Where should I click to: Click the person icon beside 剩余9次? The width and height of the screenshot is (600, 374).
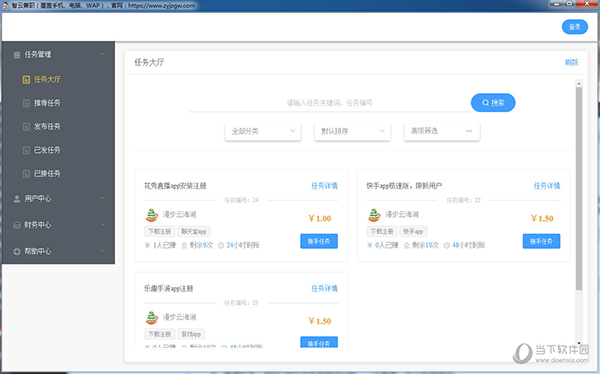pyautogui.click(x=184, y=245)
